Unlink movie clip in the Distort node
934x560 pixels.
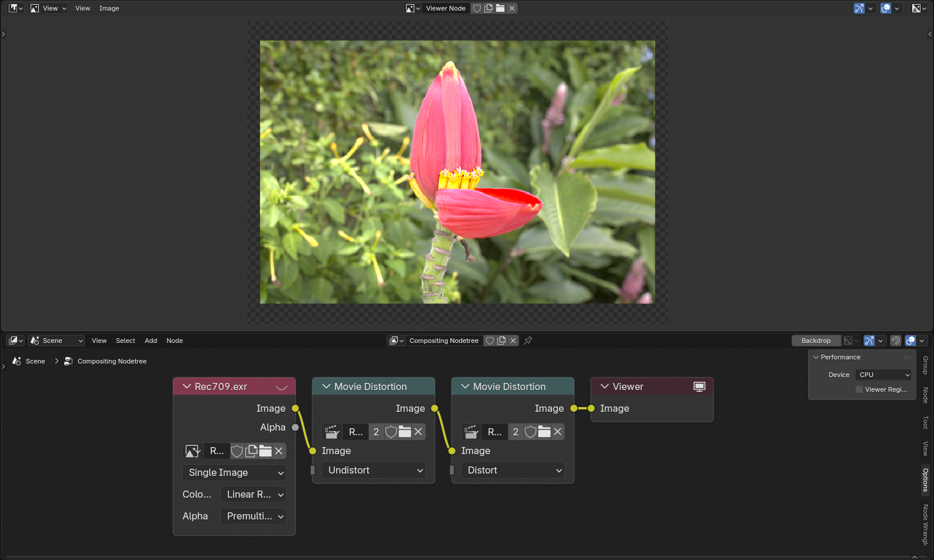point(558,432)
